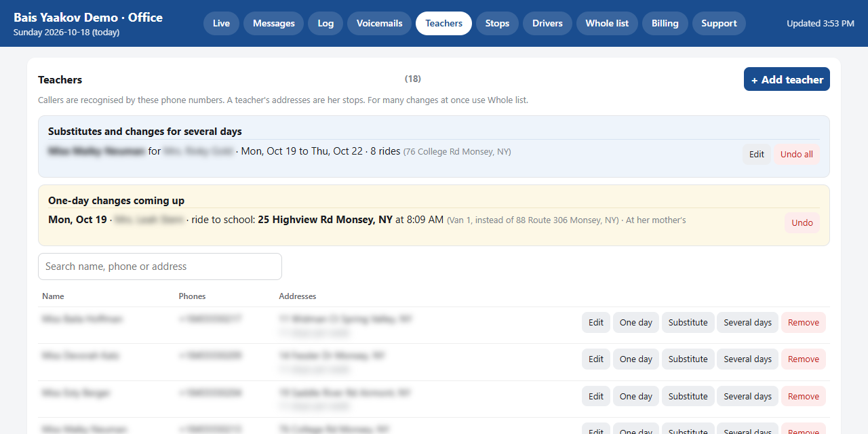Click One day in the second teacher row
Image resolution: width=868 pixels, height=434 pixels.
pyautogui.click(x=636, y=359)
